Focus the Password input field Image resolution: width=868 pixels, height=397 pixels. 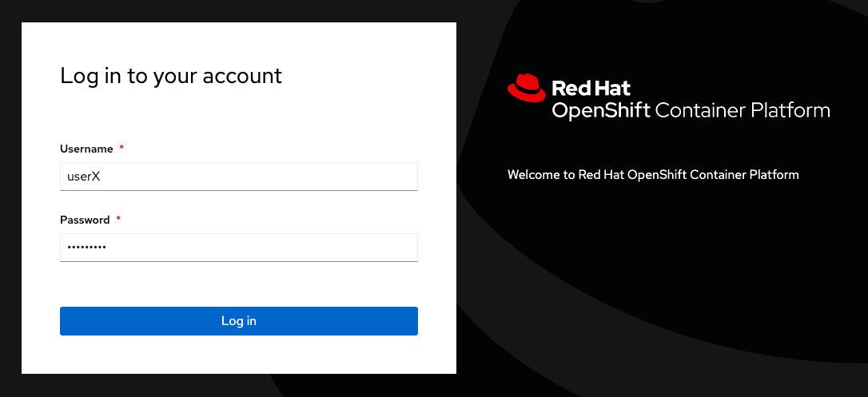pyautogui.click(x=239, y=247)
